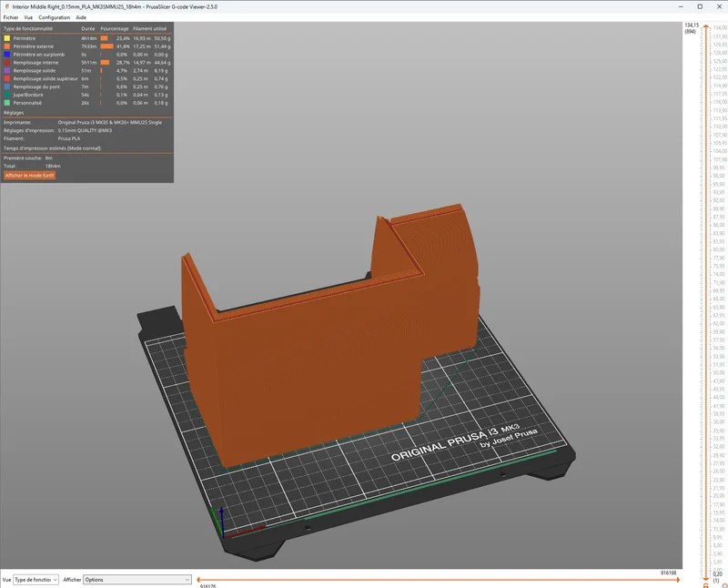This screenshot has height=588, width=728.
Task: Open the Vue type dropdown
Action: 35,580
